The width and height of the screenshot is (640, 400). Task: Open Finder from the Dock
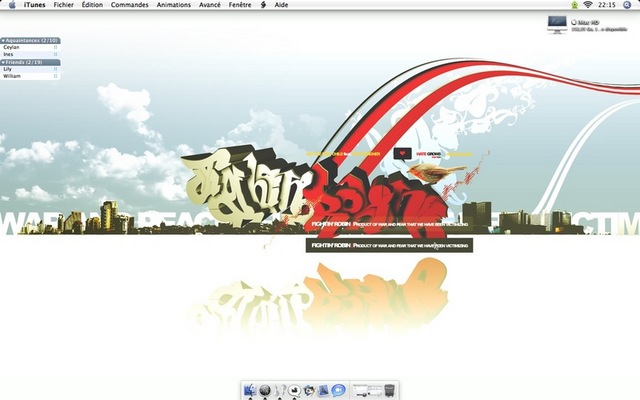(250, 390)
